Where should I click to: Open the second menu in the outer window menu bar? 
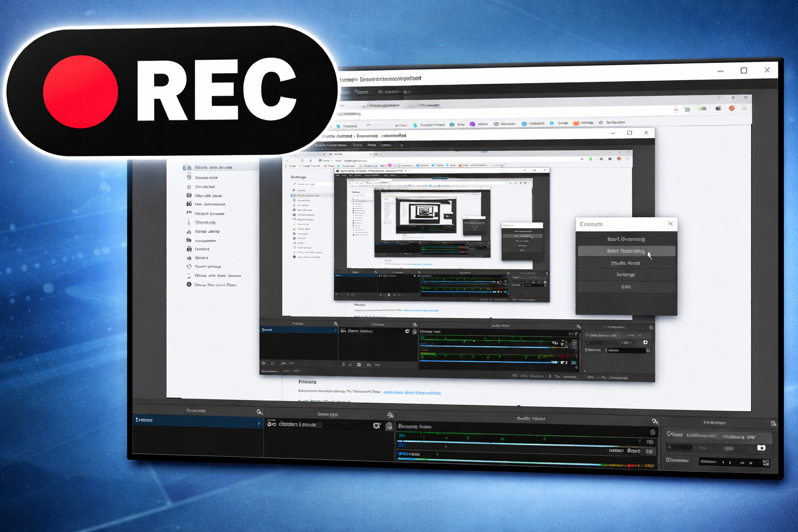click(x=362, y=92)
